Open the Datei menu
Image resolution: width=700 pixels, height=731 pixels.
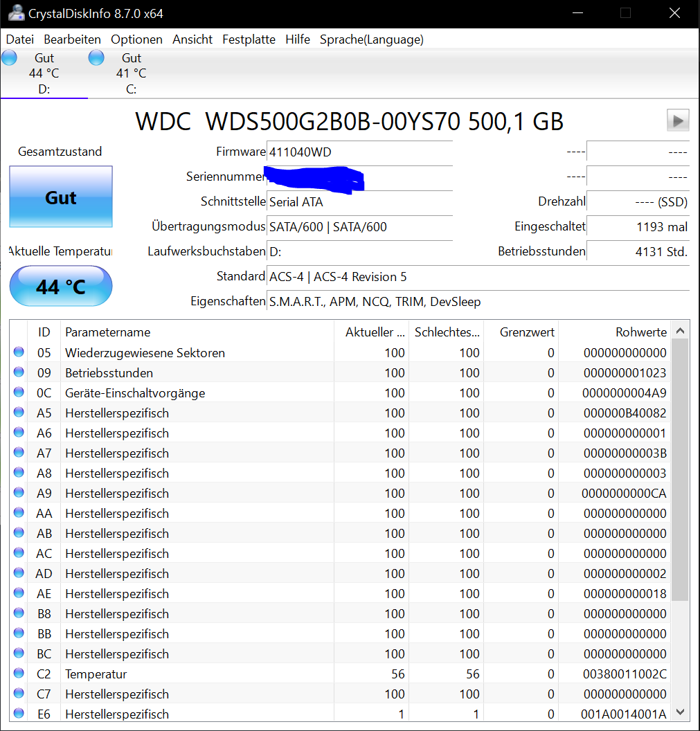pyautogui.click(x=19, y=39)
